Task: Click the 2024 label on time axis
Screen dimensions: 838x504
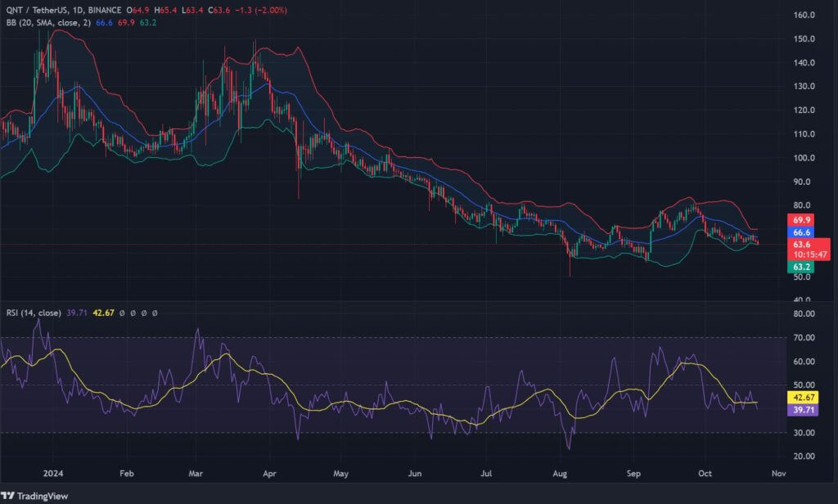Action: (53, 473)
